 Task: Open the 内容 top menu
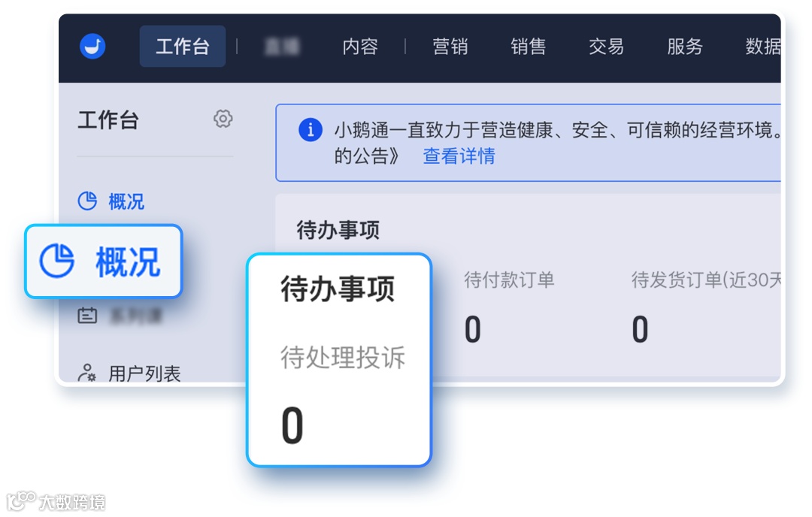click(x=360, y=47)
